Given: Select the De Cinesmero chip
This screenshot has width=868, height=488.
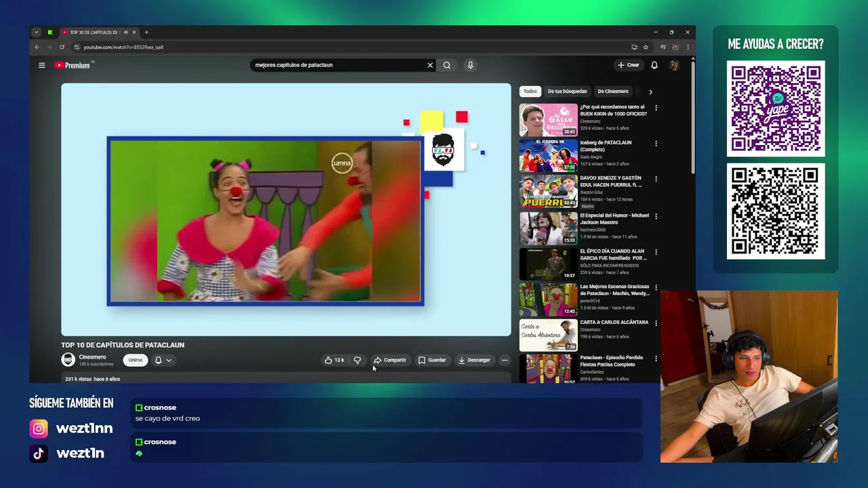Looking at the screenshot, I should pos(613,91).
